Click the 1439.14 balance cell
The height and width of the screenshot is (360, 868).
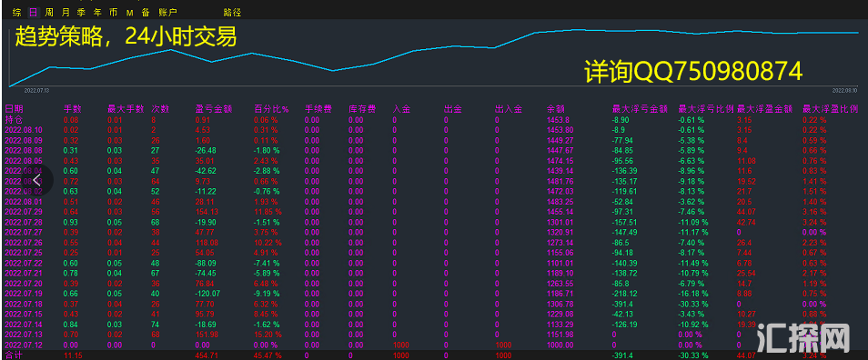tap(560, 170)
